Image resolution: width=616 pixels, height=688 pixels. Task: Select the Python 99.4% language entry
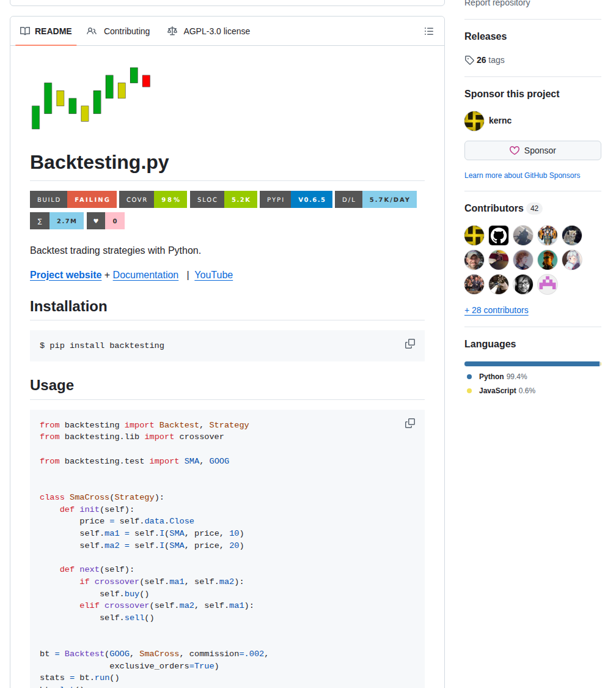coord(497,377)
